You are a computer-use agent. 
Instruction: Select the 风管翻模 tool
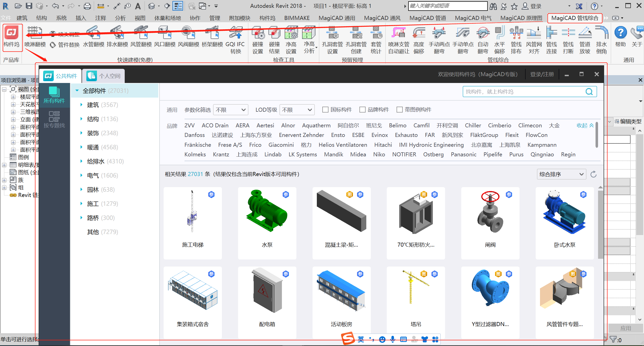141,37
